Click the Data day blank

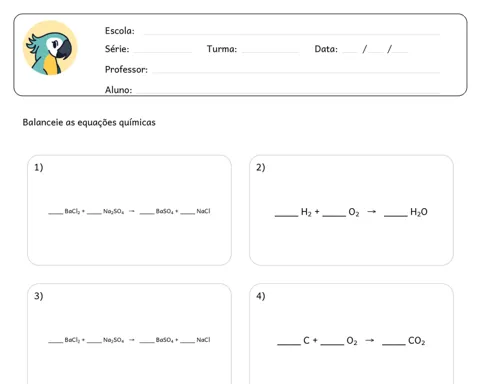click(350, 52)
